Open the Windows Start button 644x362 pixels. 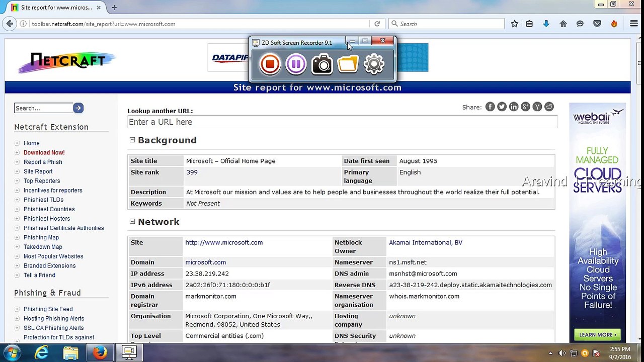pyautogui.click(x=12, y=353)
